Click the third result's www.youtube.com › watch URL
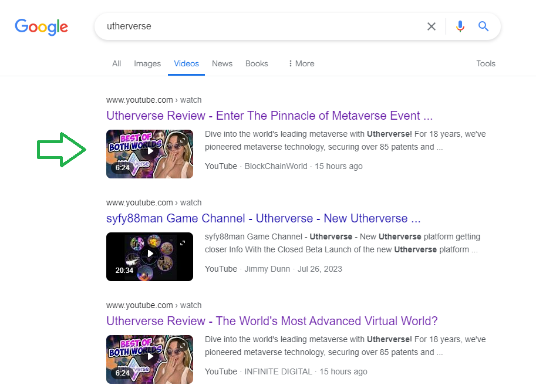 [154, 305]
